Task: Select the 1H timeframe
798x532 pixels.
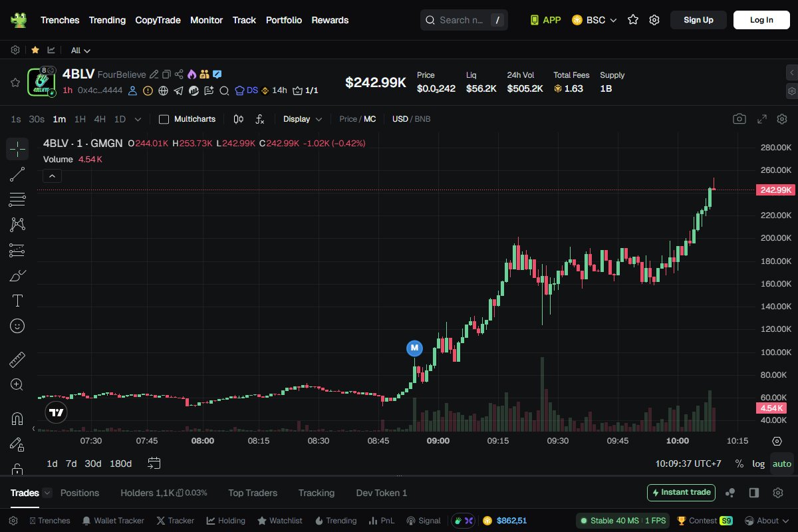Action: coord(80,119)
